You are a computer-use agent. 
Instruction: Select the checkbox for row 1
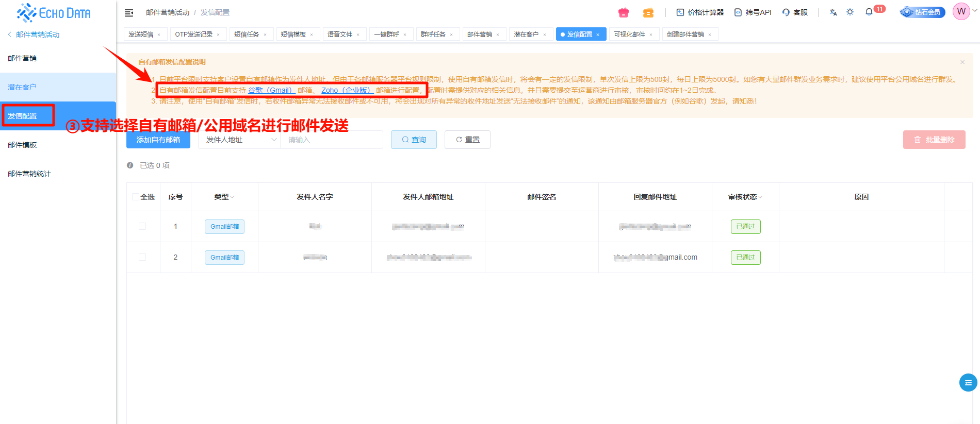point(142,226)
